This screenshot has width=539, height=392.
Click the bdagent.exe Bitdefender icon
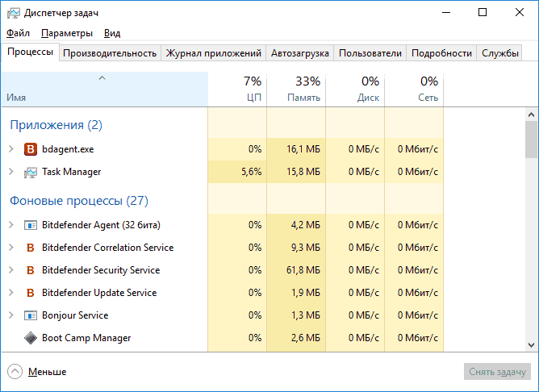coord(30,149)
